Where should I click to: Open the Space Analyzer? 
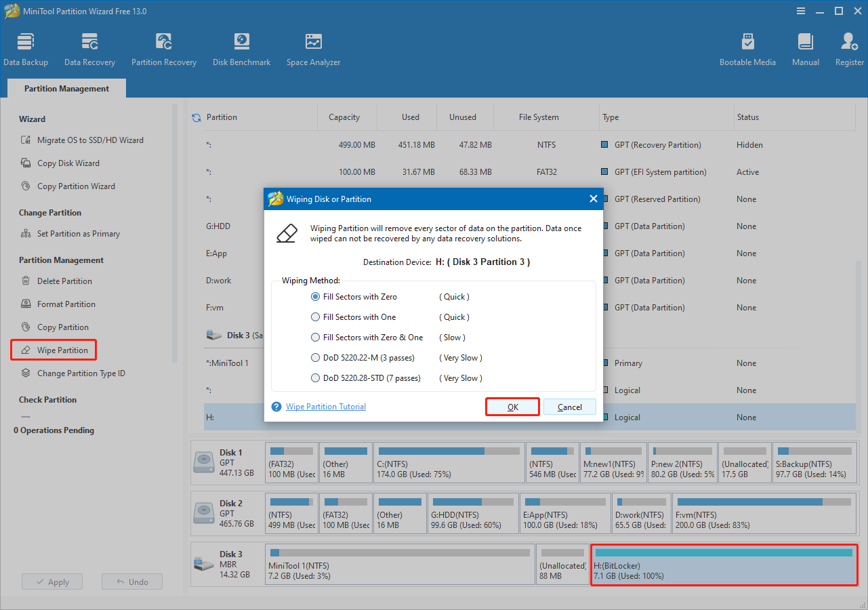(312, 47)
